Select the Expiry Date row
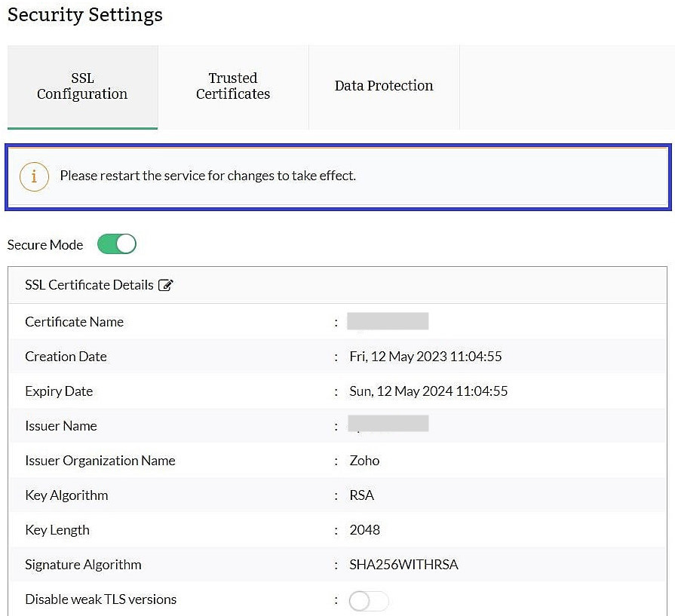 337,391
